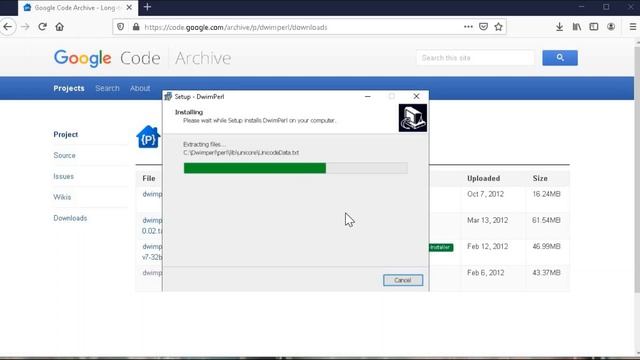The width and height of the screenshot is (640, 360).
Task: Open download file in Oct 7, 2012 row
Action: (152, 194)
